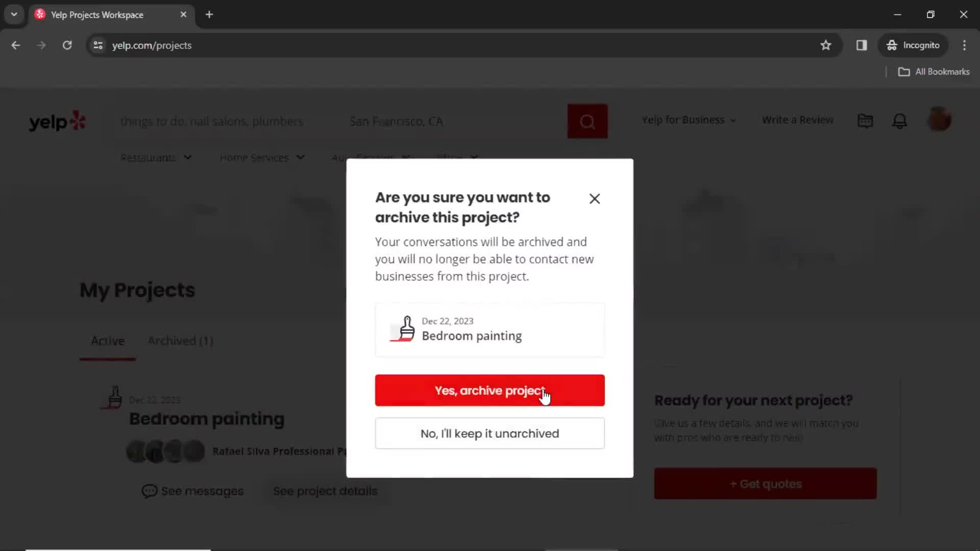Close the archive confirmation dialog

[594, 198]
